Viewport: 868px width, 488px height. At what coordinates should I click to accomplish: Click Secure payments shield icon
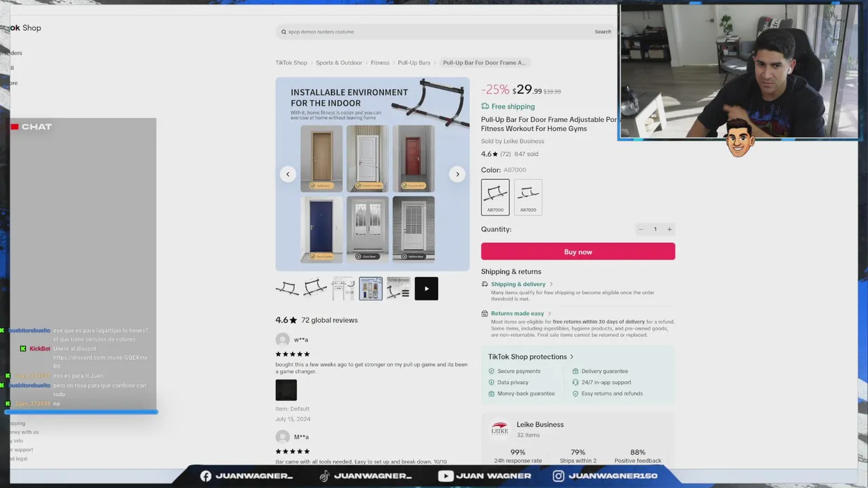[492, 371]
